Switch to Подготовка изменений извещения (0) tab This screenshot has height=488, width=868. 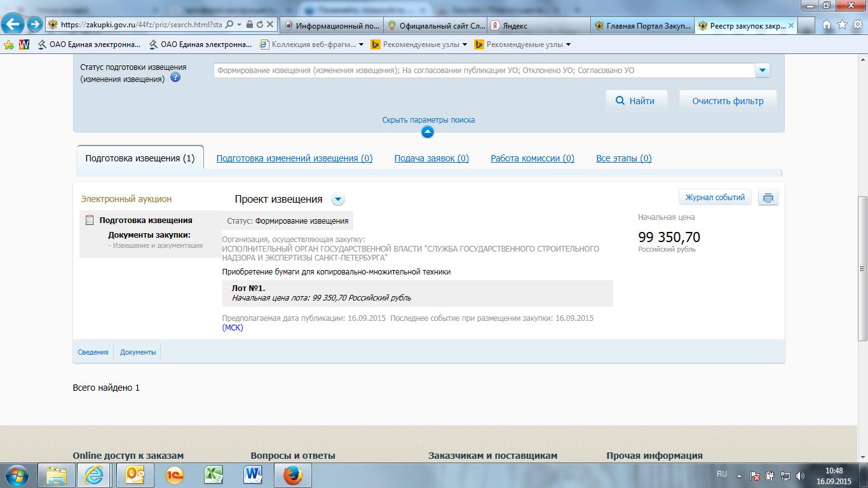coord(294,158)
